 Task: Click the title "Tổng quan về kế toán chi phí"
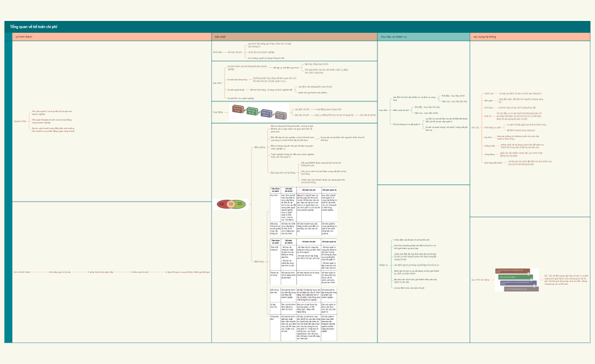pyautogui.click(x=33, y=27)
